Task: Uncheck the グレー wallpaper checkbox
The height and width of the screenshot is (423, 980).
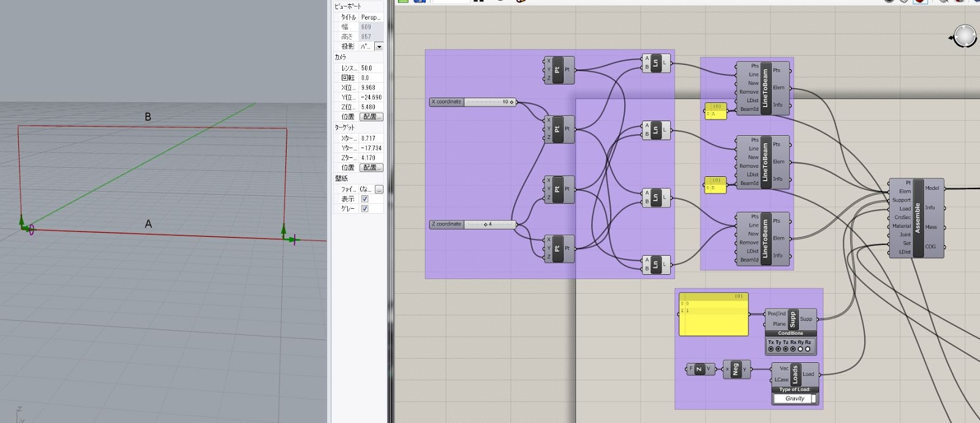Action: pos(365,209)
